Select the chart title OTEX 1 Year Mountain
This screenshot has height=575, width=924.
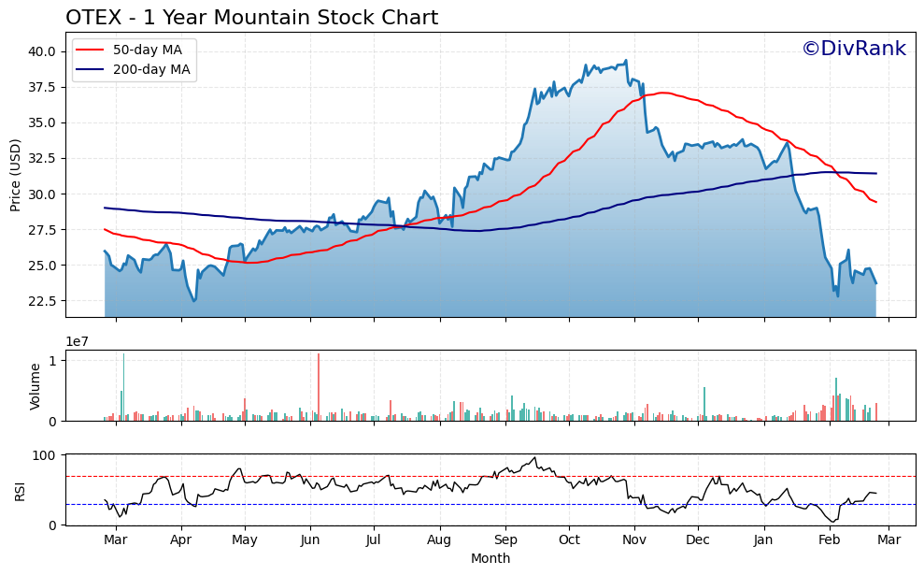pyautogui.click(x=252, y=16)
